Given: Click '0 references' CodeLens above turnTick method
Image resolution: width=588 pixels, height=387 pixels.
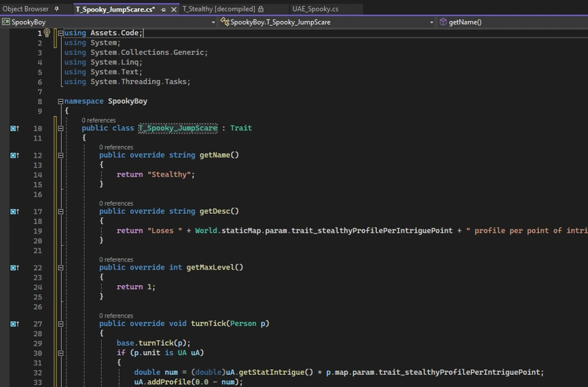Looking at the screenshot, I should point(116,316).
